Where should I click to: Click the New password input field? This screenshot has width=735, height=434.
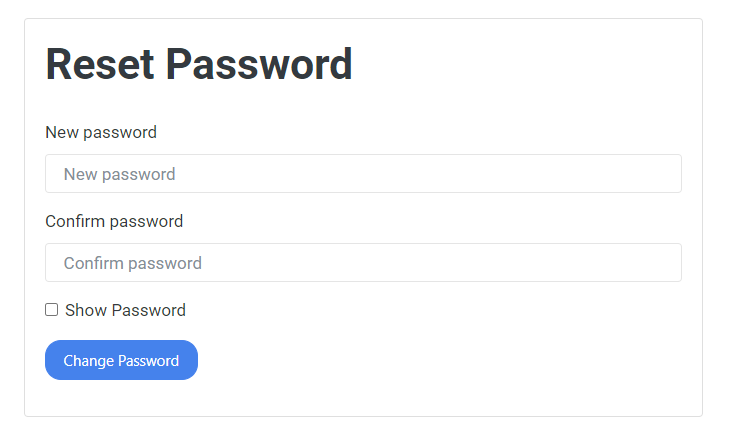pyautogui.click(x=363, y=174)
